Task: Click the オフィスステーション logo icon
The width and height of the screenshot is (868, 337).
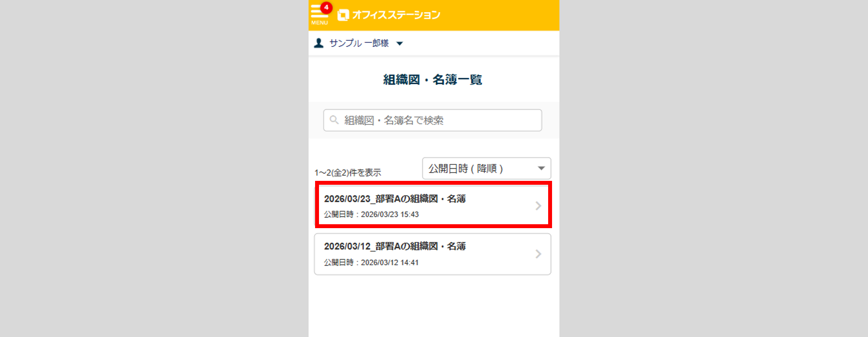Action: click(x=343, y=15)
